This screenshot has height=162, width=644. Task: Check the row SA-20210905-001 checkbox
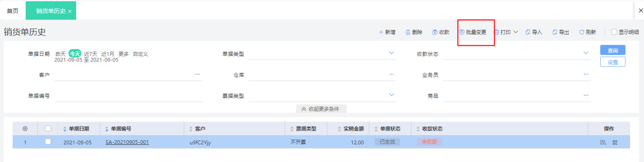tap(48, 142)
